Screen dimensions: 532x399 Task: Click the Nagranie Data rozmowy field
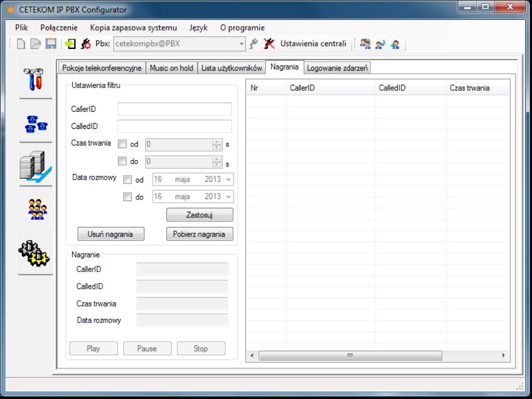pyautogui.click(x=182, y=320)
